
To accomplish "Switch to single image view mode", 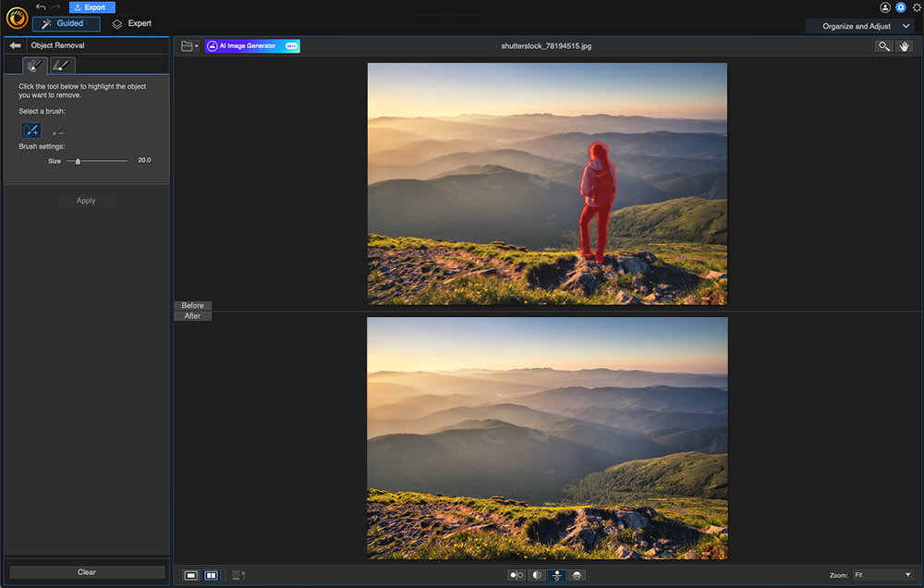I will 191,575.
